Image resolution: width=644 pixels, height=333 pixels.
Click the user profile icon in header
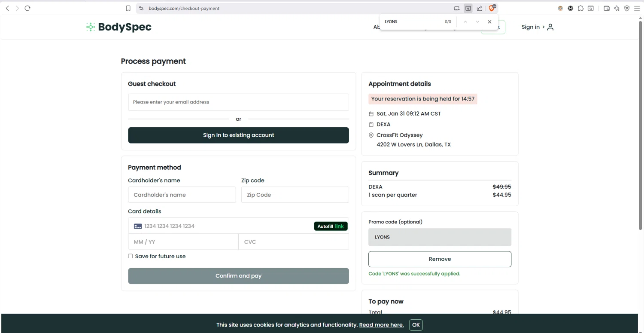coord(550,27)
